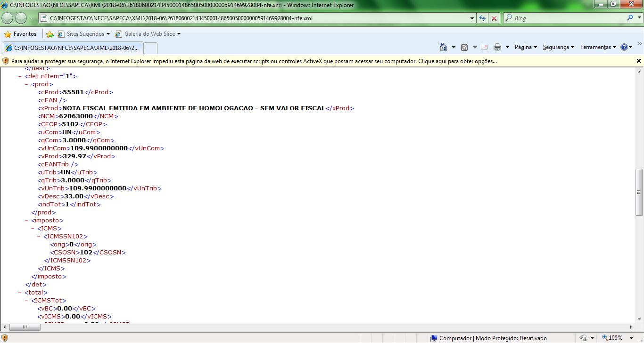This screenshot has width=644, height=343.
Task: Collapse the <imposto> XML node
Action: 26,220
